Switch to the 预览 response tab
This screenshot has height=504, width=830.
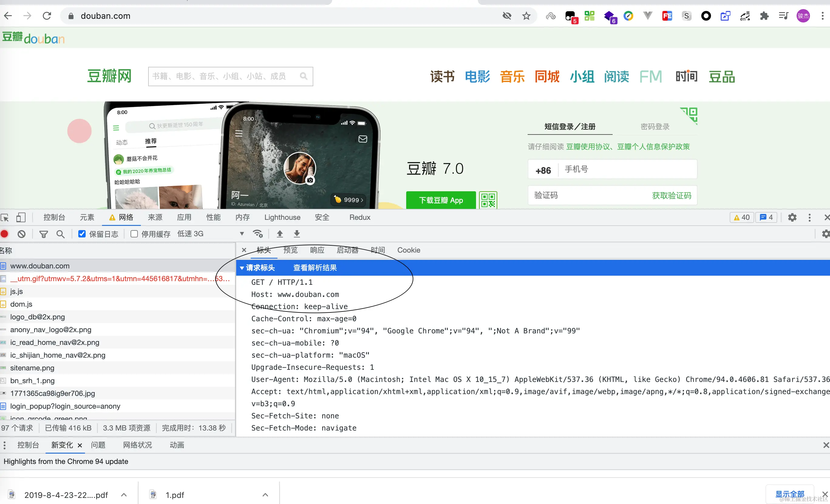click(x=290, y=250)
